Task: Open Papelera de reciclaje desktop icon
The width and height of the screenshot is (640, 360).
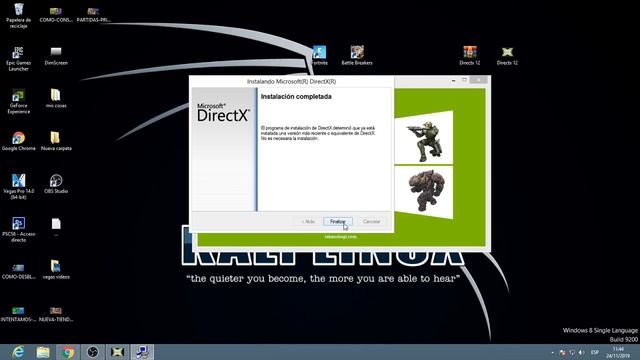Action: pos(18,16)
